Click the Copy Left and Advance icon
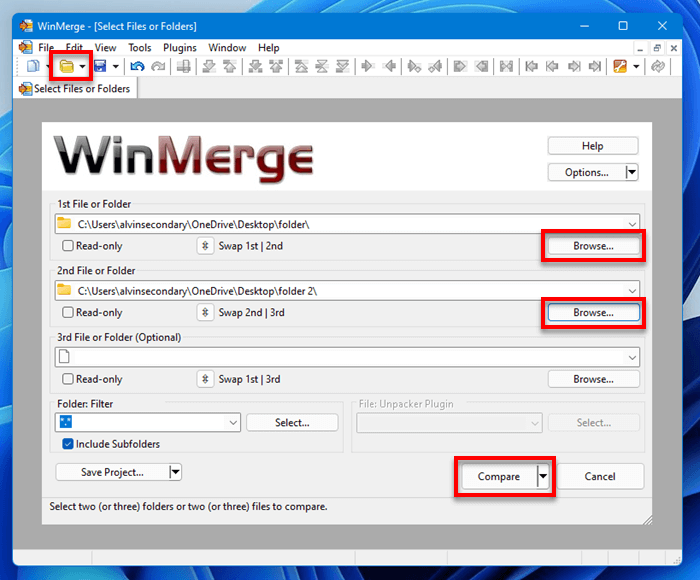Viewport: 700px width, 580px height. point(435,67)
